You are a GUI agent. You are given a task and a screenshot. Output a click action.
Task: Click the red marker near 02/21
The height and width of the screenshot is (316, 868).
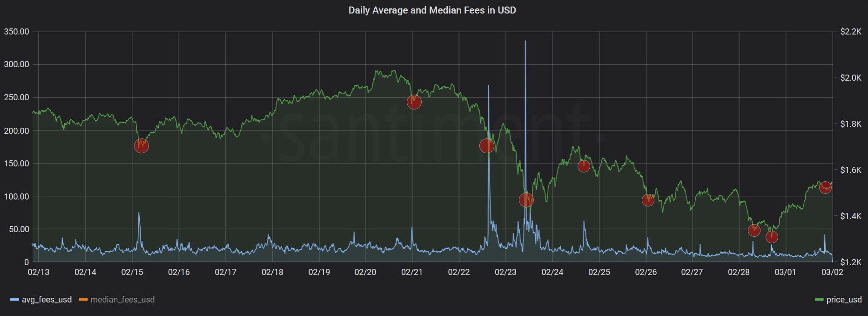click(414, 102)
